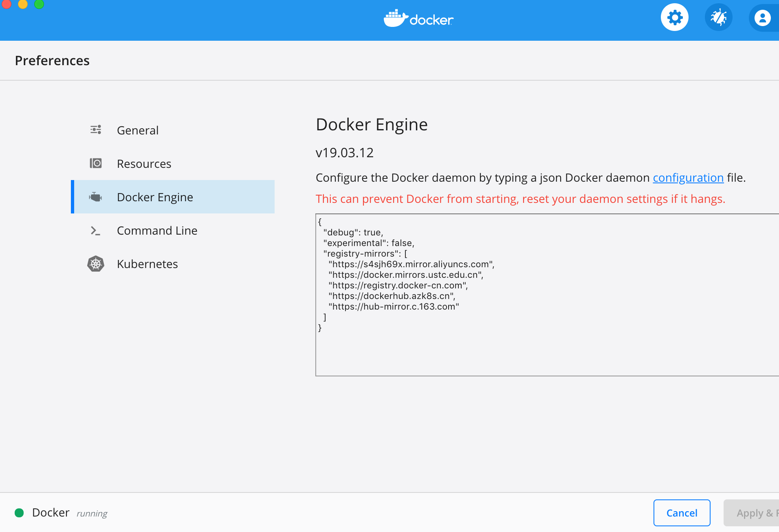Click the Command Line prompt icon
This screenshot has height=532, width=779.
tap(95, 231)
